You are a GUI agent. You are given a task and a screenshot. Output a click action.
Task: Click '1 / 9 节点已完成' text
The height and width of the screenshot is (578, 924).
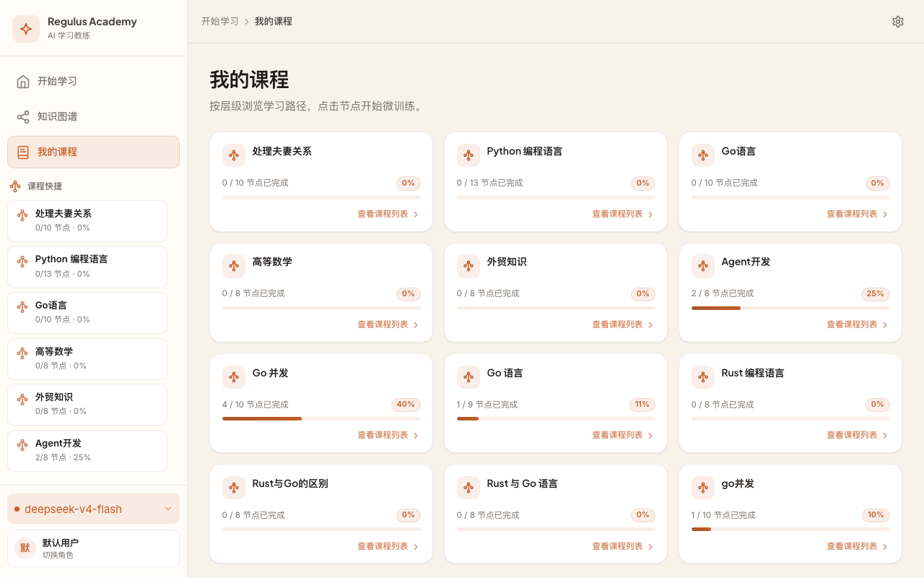[487, 405]
